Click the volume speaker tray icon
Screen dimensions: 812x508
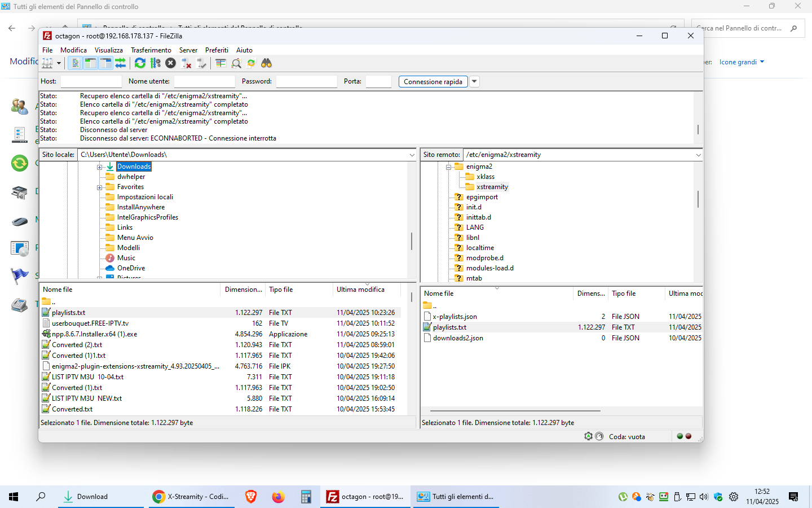tap(704, 497)
